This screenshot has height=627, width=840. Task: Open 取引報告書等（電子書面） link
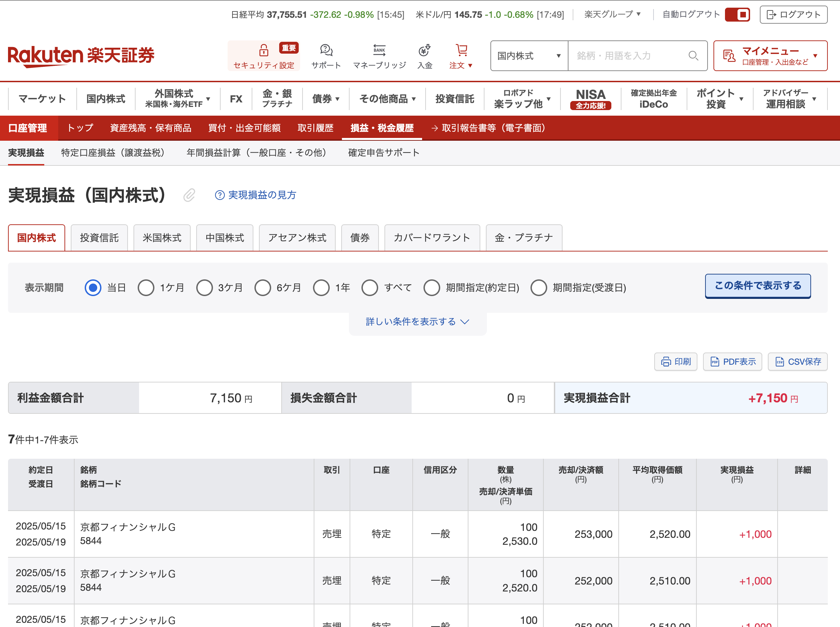pos(491,128)
